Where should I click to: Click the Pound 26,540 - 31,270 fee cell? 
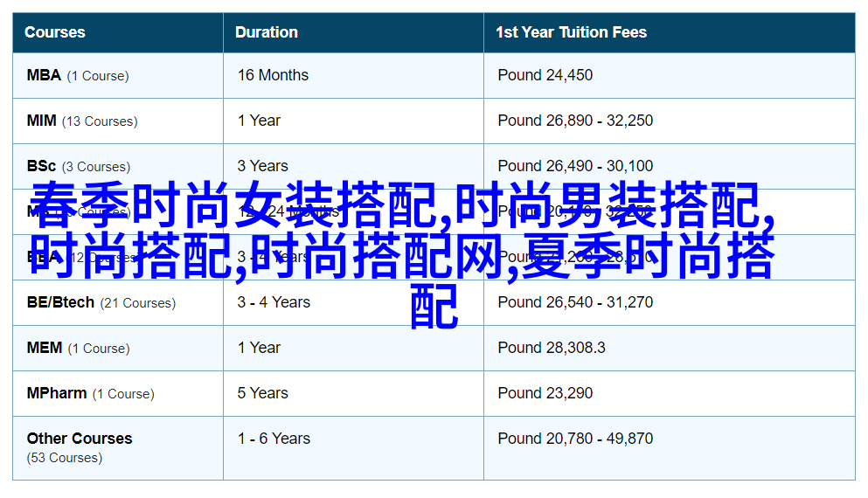pyautogui.click(x=575, y=302)
